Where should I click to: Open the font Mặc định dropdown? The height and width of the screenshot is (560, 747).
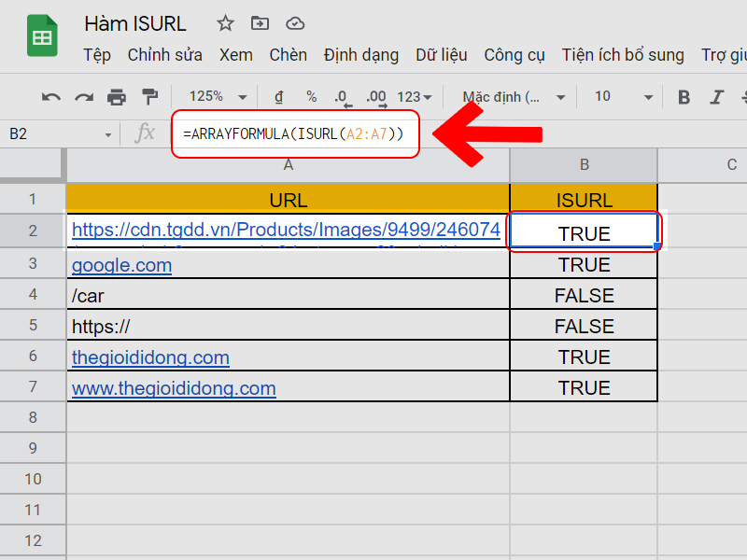point(514,97)
